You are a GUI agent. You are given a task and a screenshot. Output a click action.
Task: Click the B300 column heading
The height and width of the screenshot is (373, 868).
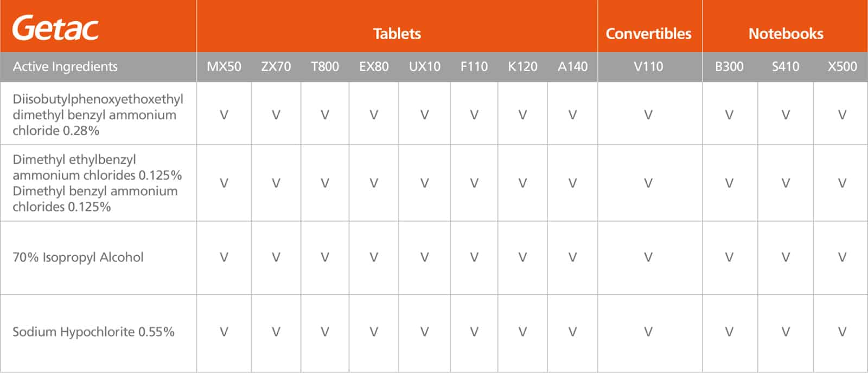[729, 67]
